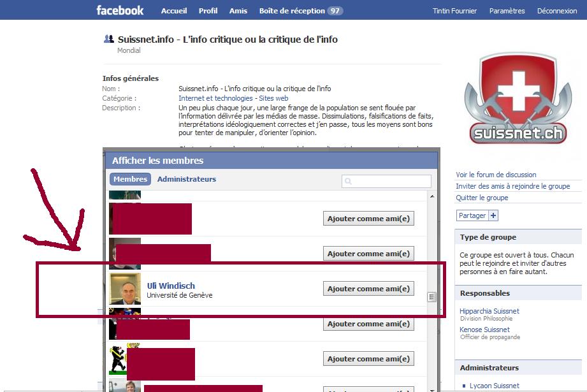
Task: Open the suissnet.ch group logo image
Action: 518,98
